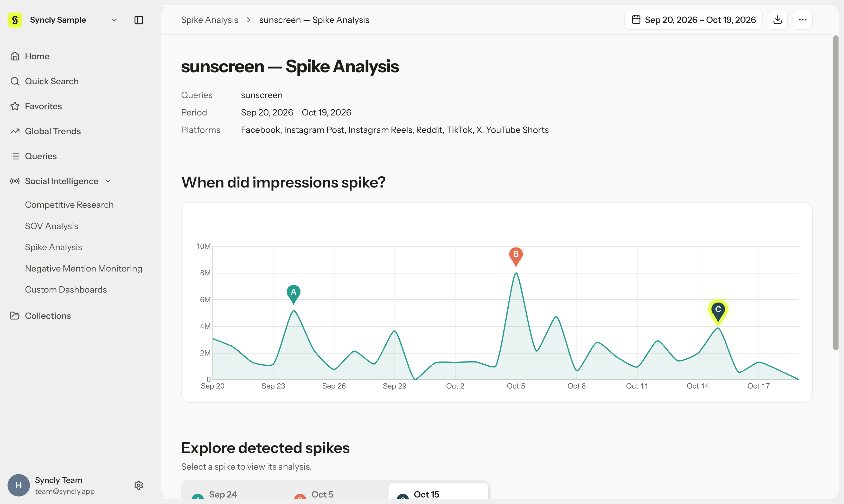This screenshot has height=504, width=844.
Task: Open Custom Dashboards
Action: (66, 290)
